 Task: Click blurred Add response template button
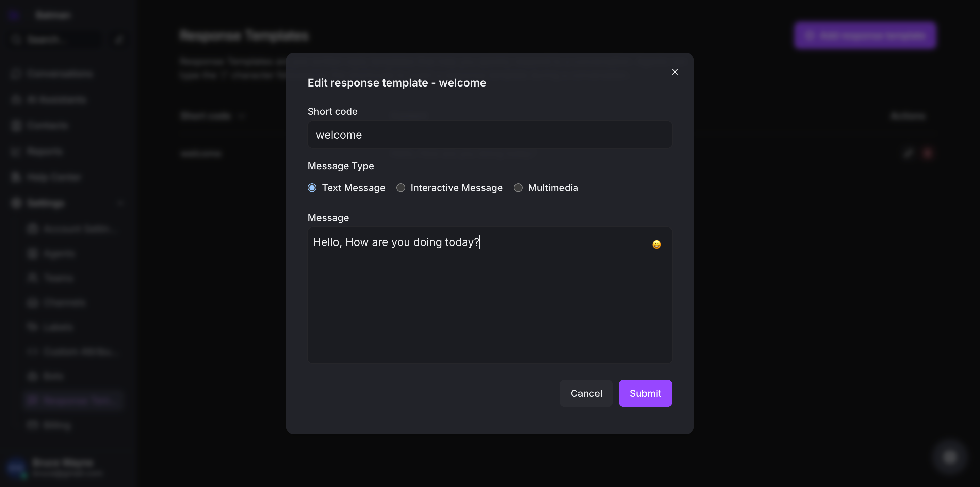coord(865,35)
